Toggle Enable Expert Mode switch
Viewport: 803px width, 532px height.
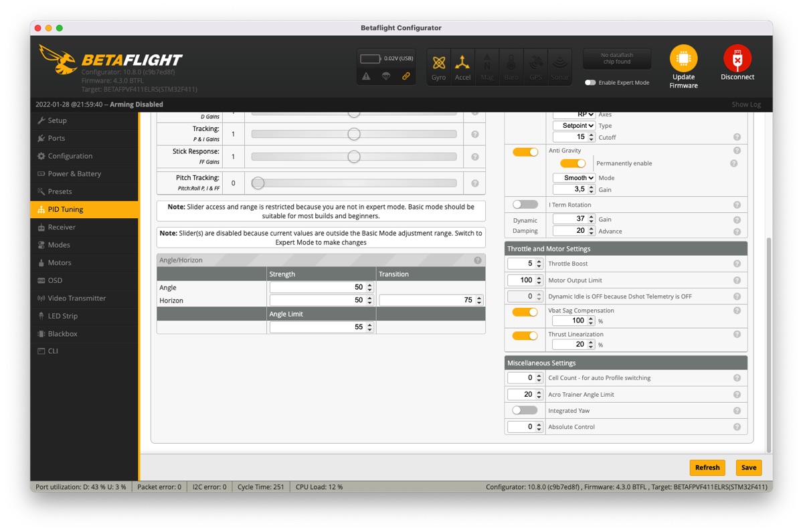[590, 83]
